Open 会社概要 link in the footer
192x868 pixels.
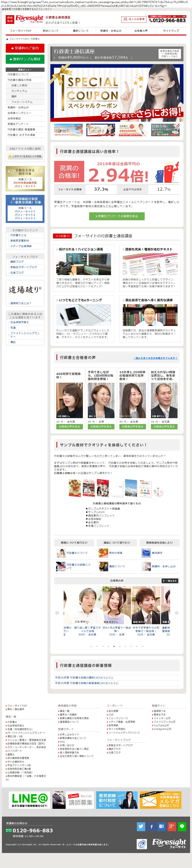(x=113, y=711)
